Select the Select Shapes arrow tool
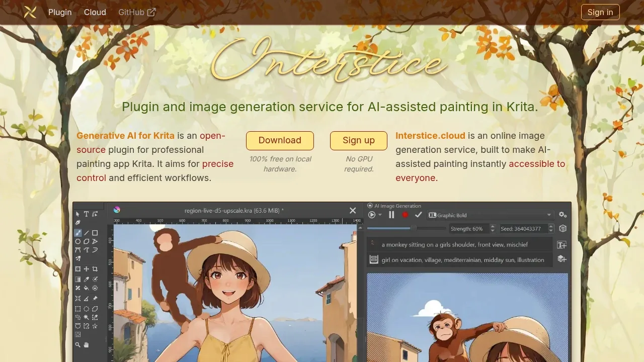Image resolution: width=644 pixels, height=362 pixels. click(77, 214)
